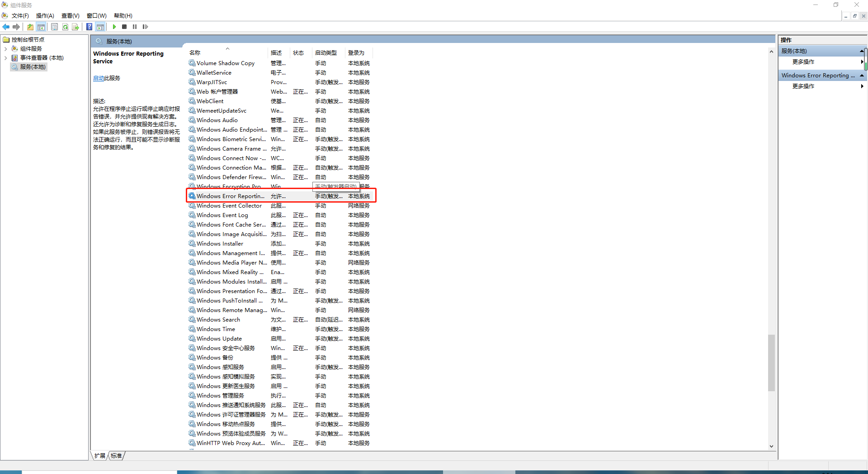Sort by the 登录为 column header

[x=359, y=52]
